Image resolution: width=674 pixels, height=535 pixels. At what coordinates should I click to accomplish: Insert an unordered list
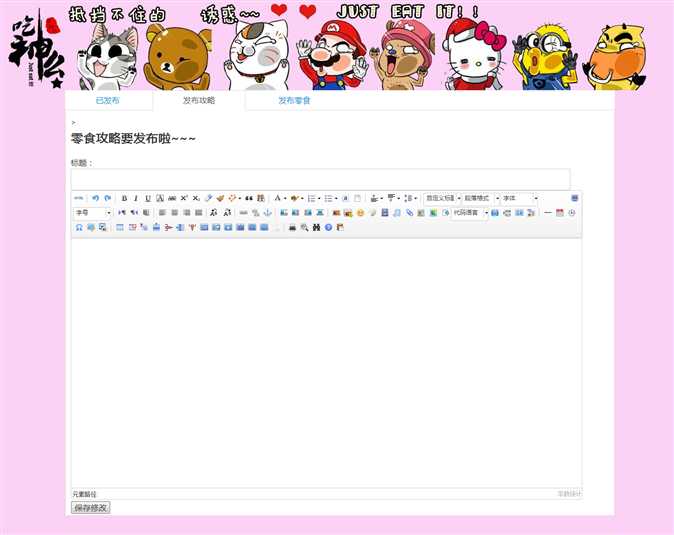click(x=328, y=198)
